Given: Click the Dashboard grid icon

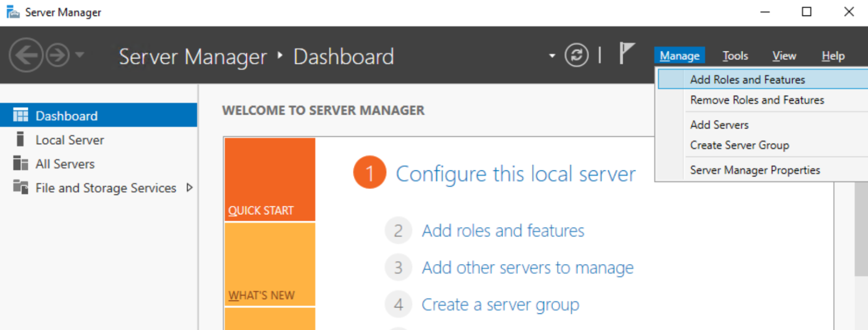Looking at the screenshot, I should tap(20, 115).
